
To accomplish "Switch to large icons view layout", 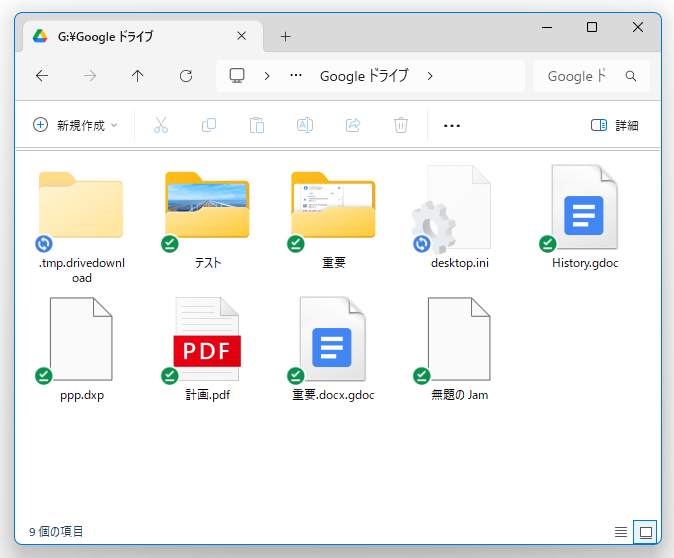I will tap(645, 532).
